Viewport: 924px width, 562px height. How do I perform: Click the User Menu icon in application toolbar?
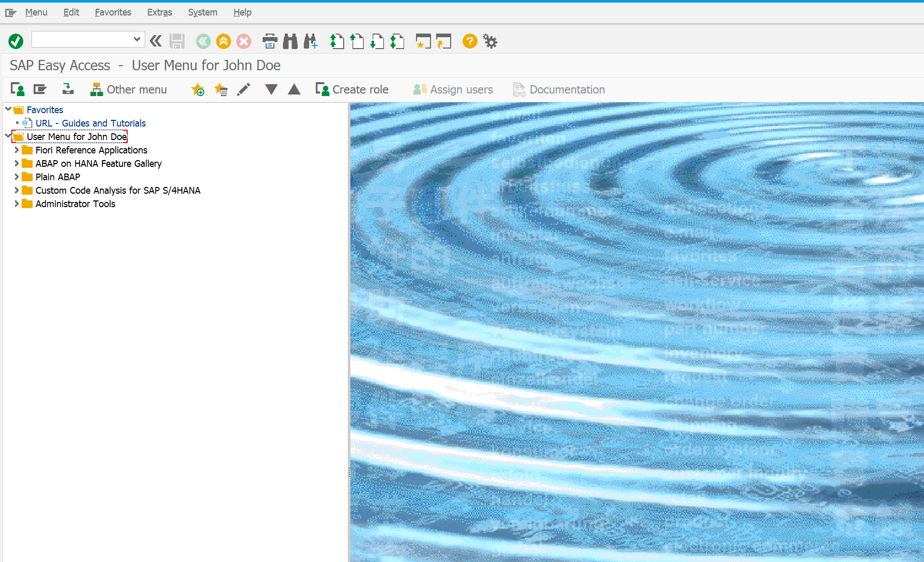pyautogui.click(x=18, y=89)
